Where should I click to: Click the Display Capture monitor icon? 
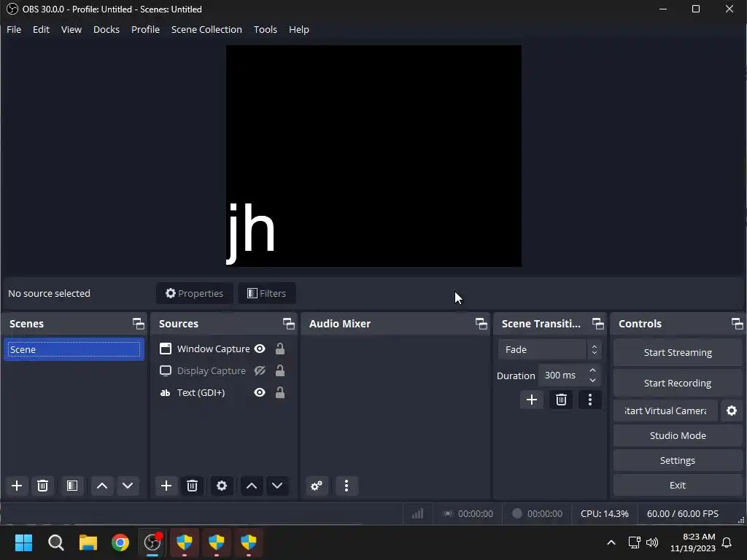click(x=166, y=370)
